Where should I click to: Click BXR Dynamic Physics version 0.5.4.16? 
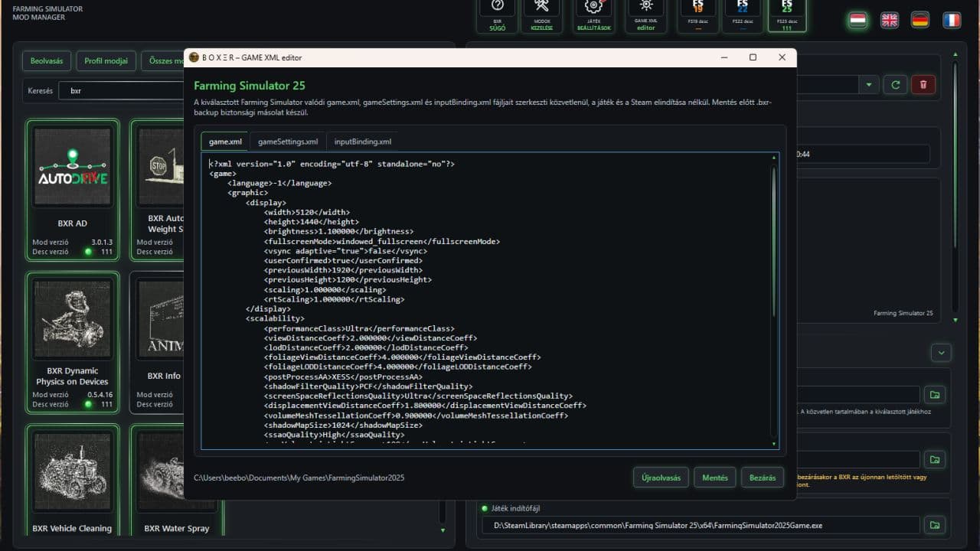(x=100, y=395)
